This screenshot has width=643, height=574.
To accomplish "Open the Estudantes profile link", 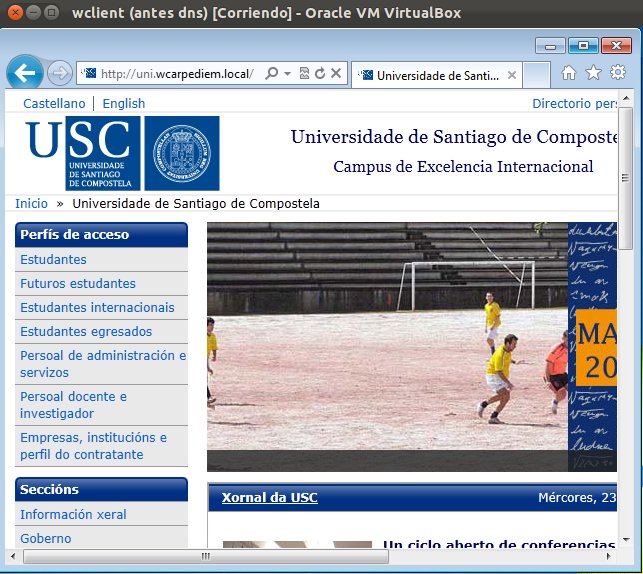I will point(53,260).
